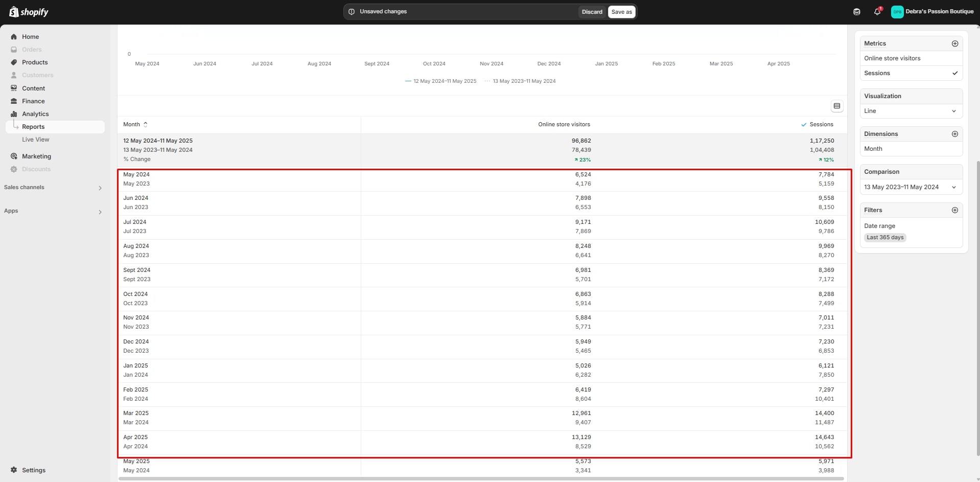Click the Home icon in the sidebar
This screenshot has width=980, height=482.
[x=14, y=37]
